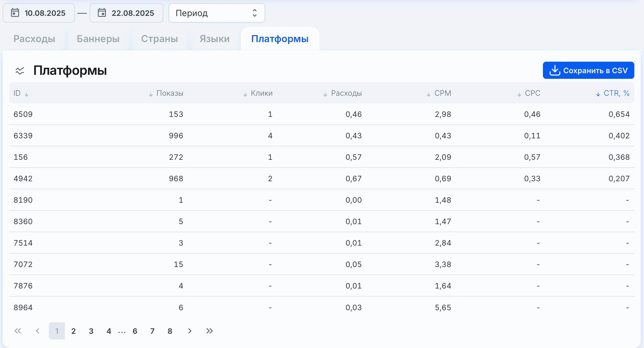Image resolution: width=644 pixels, height=348 pixels.
Task: Click the sort arrow next to Показы
Action: [x=151, y=94]
